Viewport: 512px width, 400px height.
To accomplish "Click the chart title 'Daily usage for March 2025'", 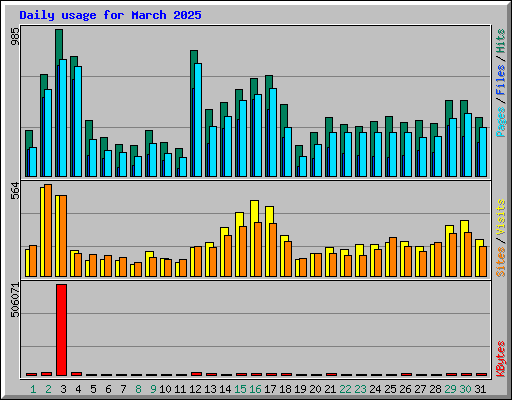I will [x=110, y=15].
